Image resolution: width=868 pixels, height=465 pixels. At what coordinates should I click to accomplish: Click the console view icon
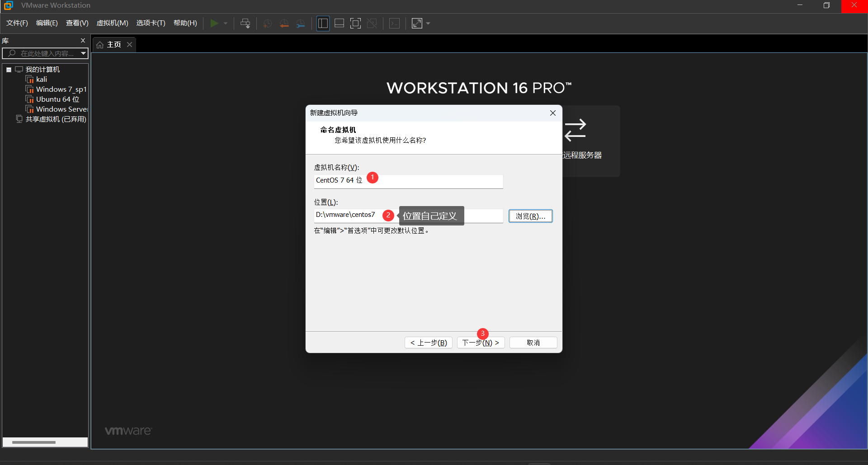point(395,23)
